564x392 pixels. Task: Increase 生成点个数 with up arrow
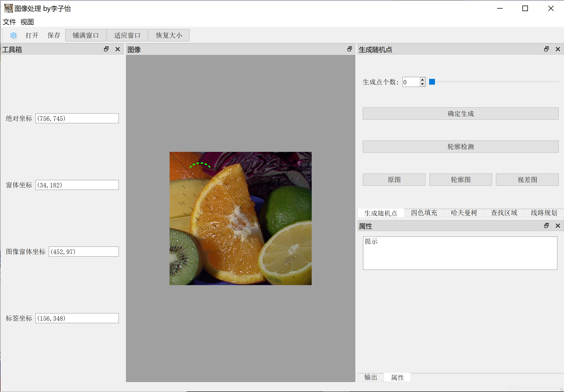point(422,80)
